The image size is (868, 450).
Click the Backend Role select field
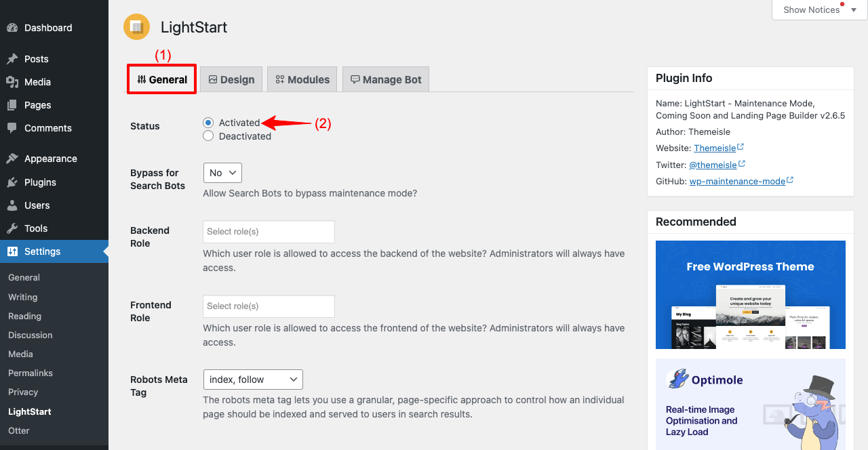point(269,232)
